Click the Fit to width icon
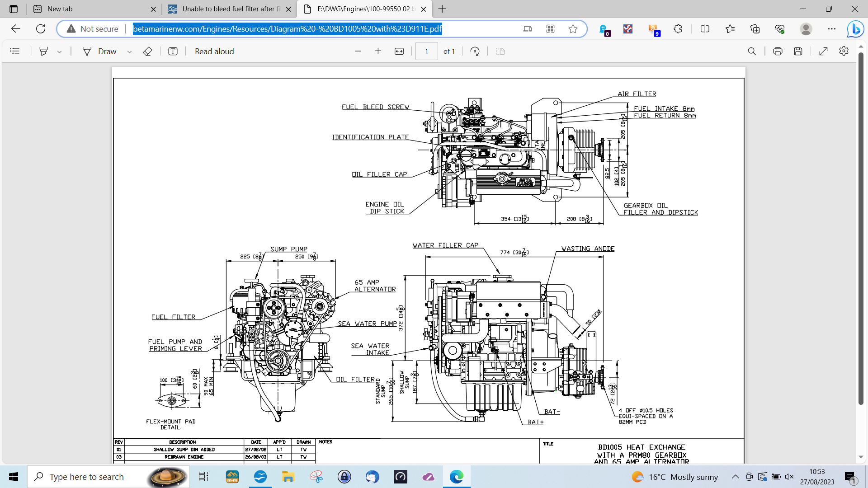 point(399,52)
